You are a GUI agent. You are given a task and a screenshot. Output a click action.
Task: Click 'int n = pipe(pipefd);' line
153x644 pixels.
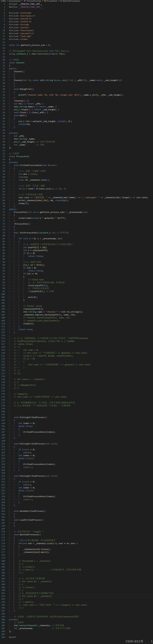pos(36,250)
